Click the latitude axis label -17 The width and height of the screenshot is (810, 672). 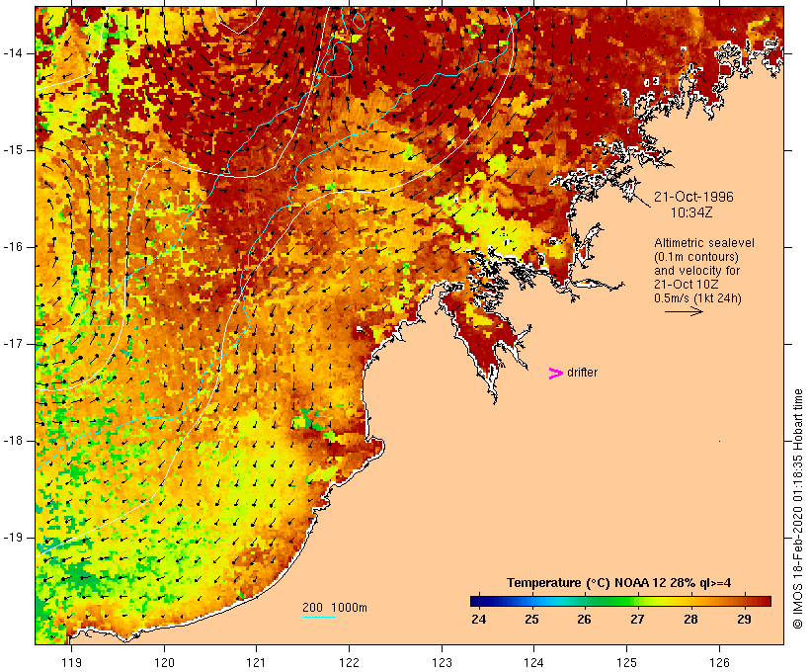click(x=13, y=344)
